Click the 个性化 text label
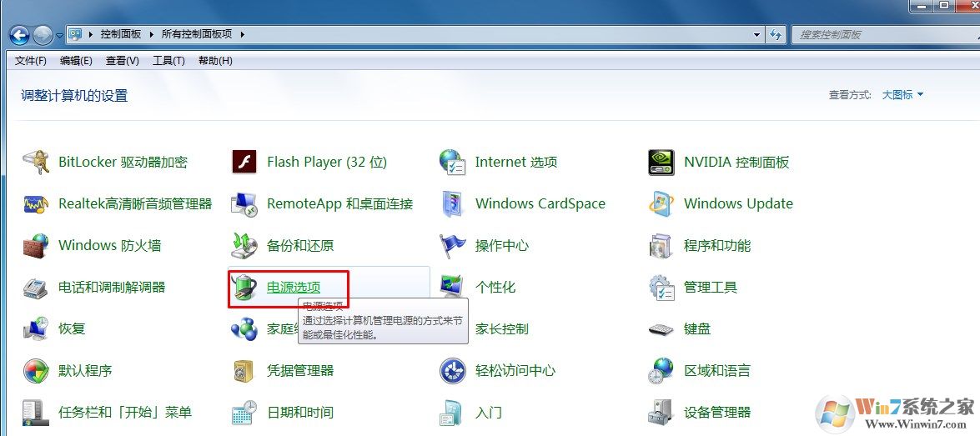980x436 pixels. coord(495,288)
